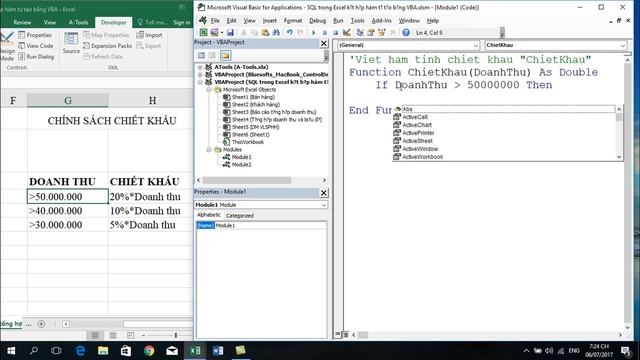Switch to Alphabetic tab in Properties

[209, 215]
